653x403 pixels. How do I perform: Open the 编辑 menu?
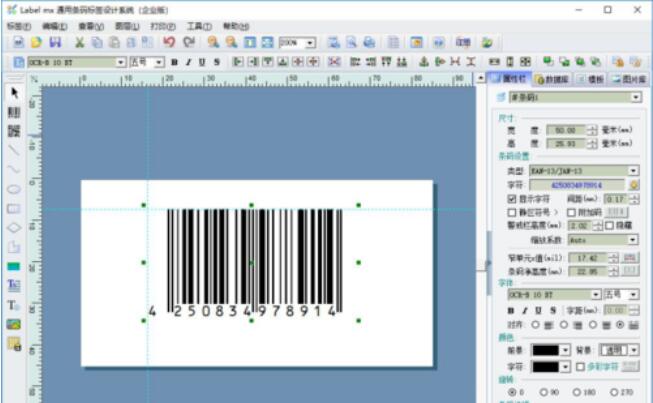click(55, 26)
